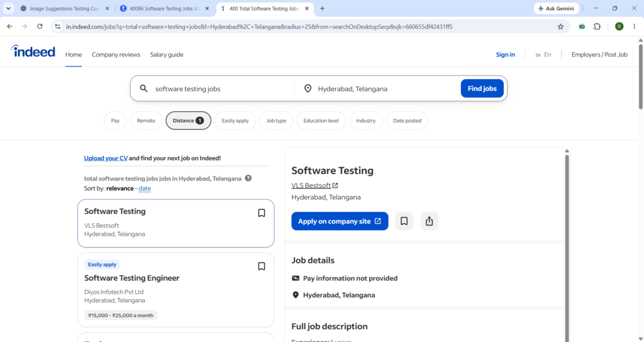Open the Education level filter
This screenshot has width=644, height=342.
coord(321,121)
